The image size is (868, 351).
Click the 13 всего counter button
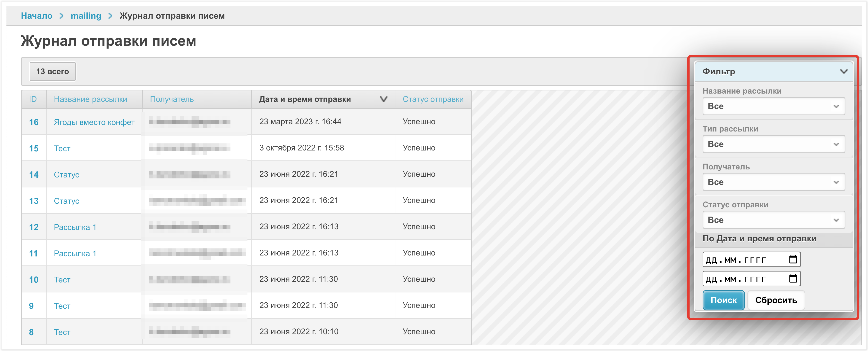[x=52, y=71]
